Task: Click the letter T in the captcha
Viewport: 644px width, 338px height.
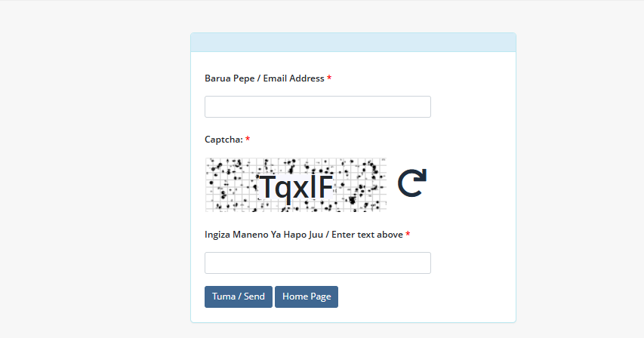Action: (267, 186)
